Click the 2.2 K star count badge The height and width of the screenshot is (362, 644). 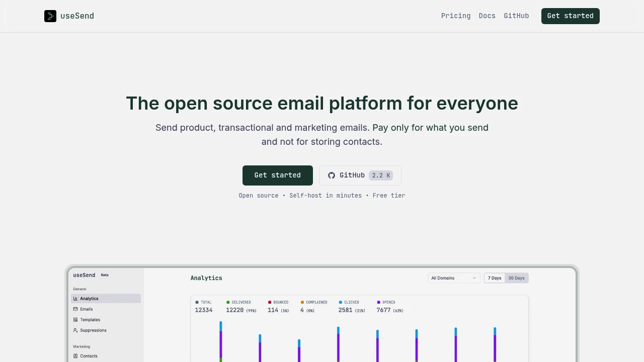pos(381,175)
